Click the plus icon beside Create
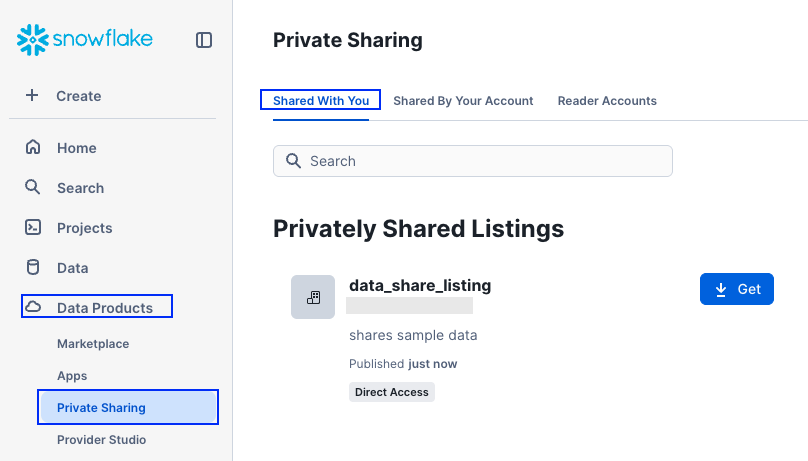Screen dimensions: 808x461 [x=32, y=95]
